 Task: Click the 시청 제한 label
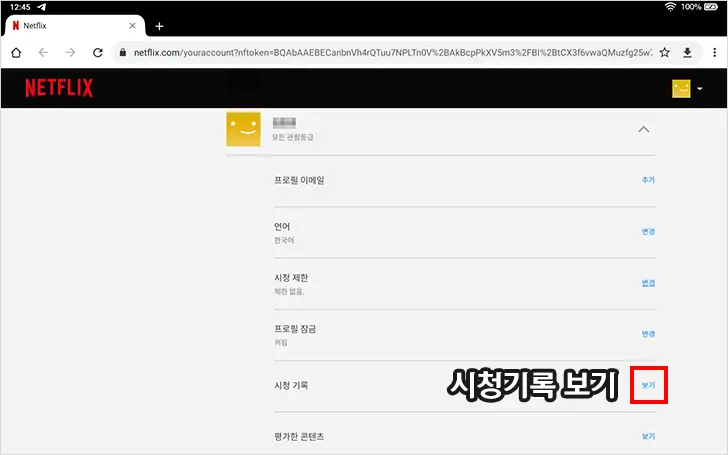pos(291,278)
